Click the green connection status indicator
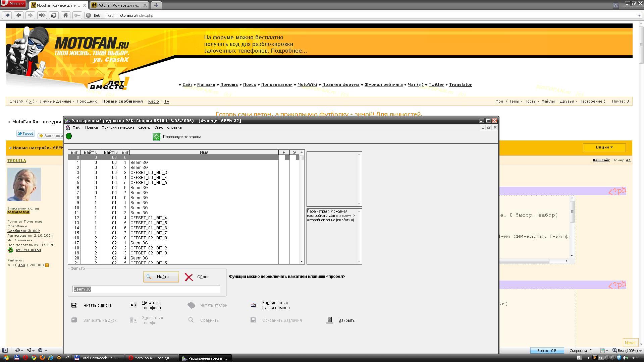Image resolution: width=644 pixels, height=362 pixels. pyautogui.click(x=69, y=136)
